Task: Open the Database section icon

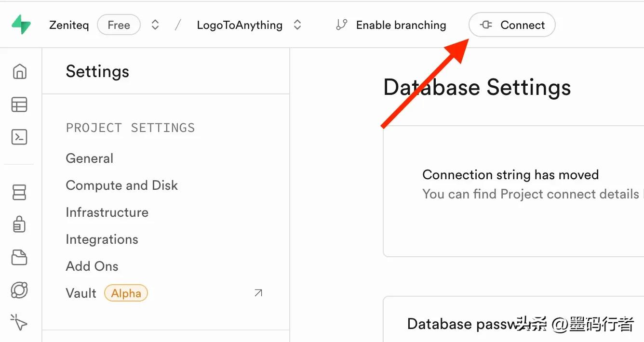Action: pyautogui.click(x=19, y=193)
